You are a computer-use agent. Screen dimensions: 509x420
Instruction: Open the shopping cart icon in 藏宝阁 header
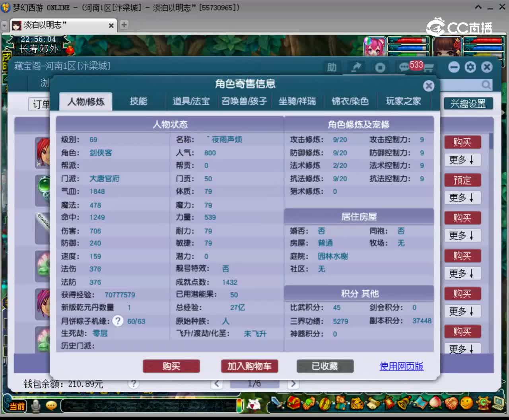[x=428, y=68]
